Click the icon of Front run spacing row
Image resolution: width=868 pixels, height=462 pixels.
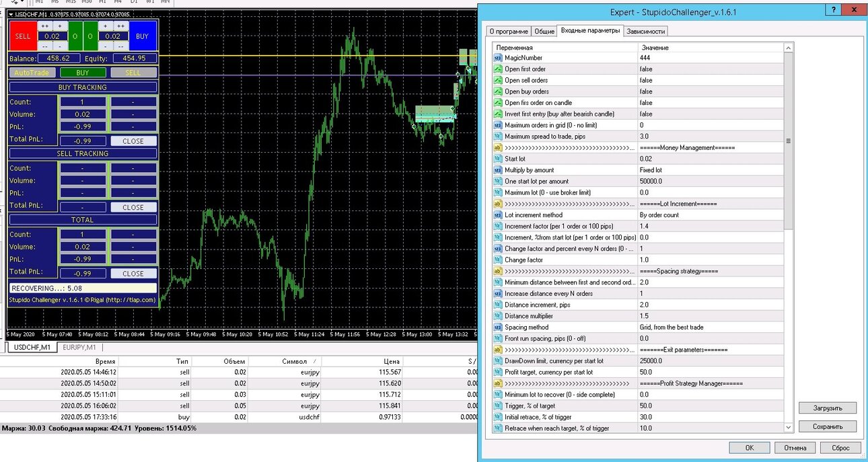(x=498, y=338)
